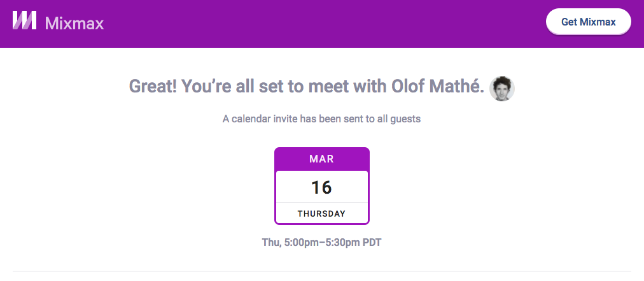Click the date number 16
Screen dimensions: 644x281
321,187
